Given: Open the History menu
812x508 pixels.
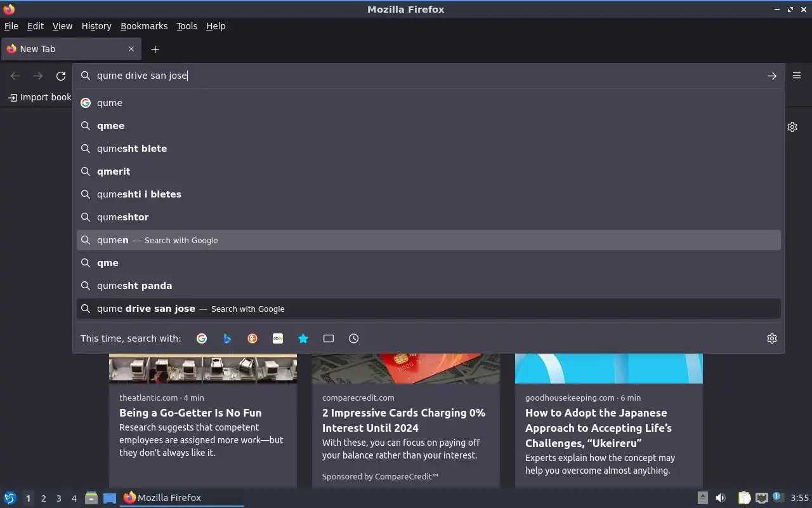Looking at the screenshot, I should tap(96, 26).
